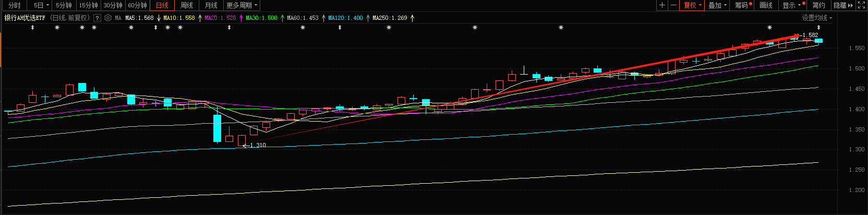Viewport: 868px width, 215px height.
Task: Click 1.450 on the price axis
Action: (x=857, y=89)
